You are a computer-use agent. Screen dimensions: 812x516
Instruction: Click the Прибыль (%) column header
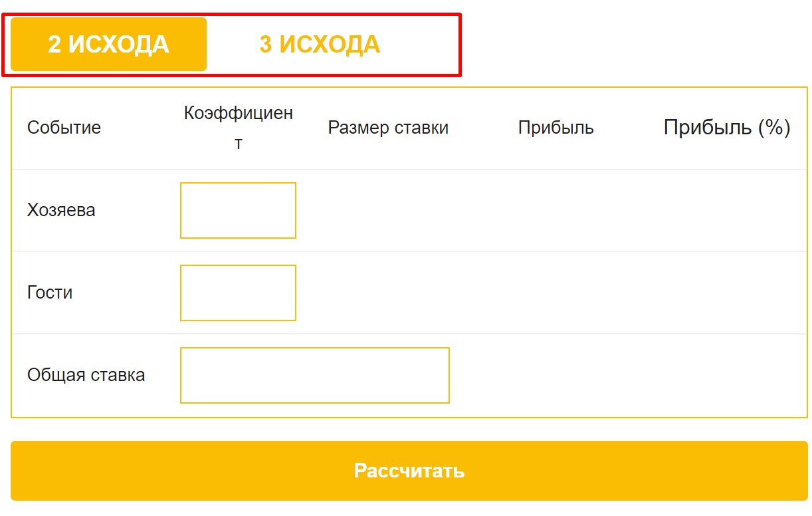point(726,128)
